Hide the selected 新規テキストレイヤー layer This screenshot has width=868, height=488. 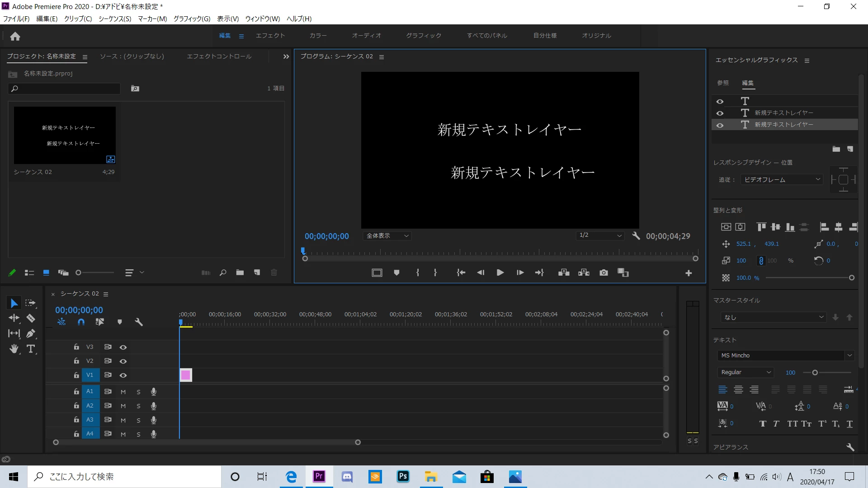tap(720, 125)
